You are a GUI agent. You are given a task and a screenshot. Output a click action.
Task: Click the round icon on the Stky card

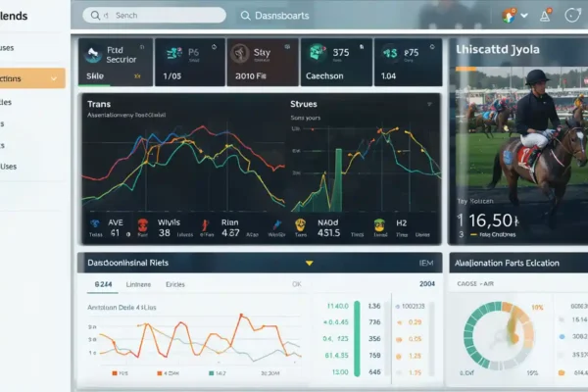tap(239, 55)
